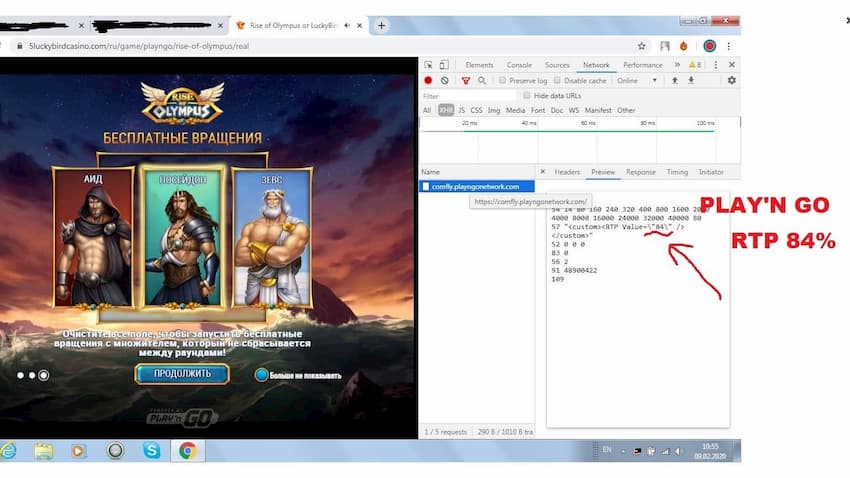Open the Online throttling dropdown
This screenshot has height=478, width=850.
tap(636, 80)
